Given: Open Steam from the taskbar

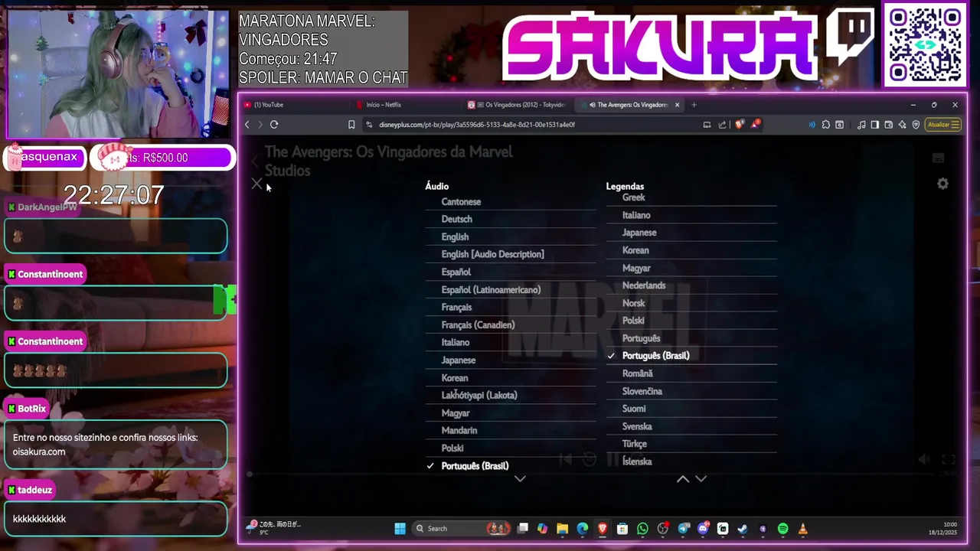Looking at the screenshot, I should pos(743,529).
